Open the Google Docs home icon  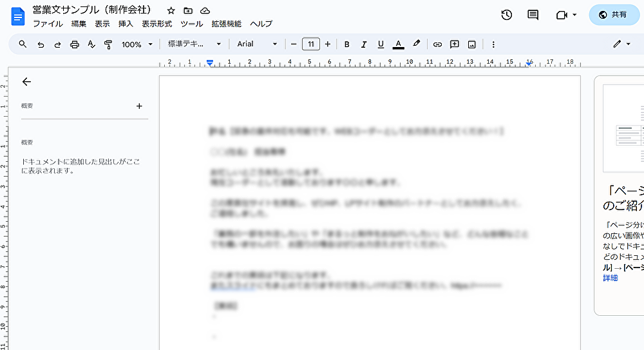pos(18,17)
